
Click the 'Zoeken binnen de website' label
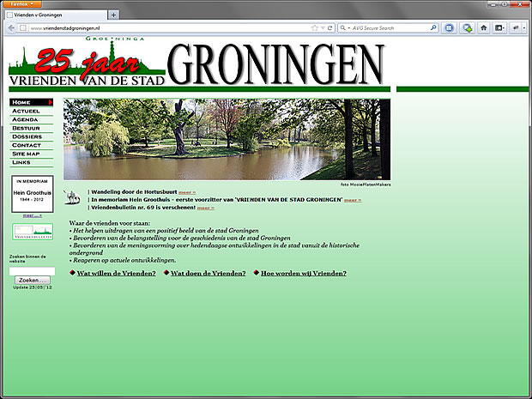pyautogui.click(x=27, y=259)
